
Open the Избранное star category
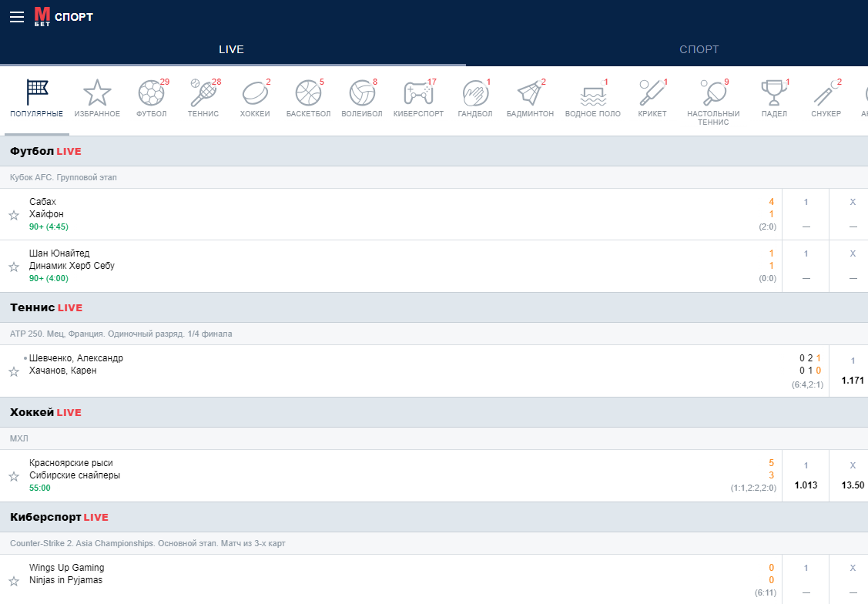coord(97,99)
